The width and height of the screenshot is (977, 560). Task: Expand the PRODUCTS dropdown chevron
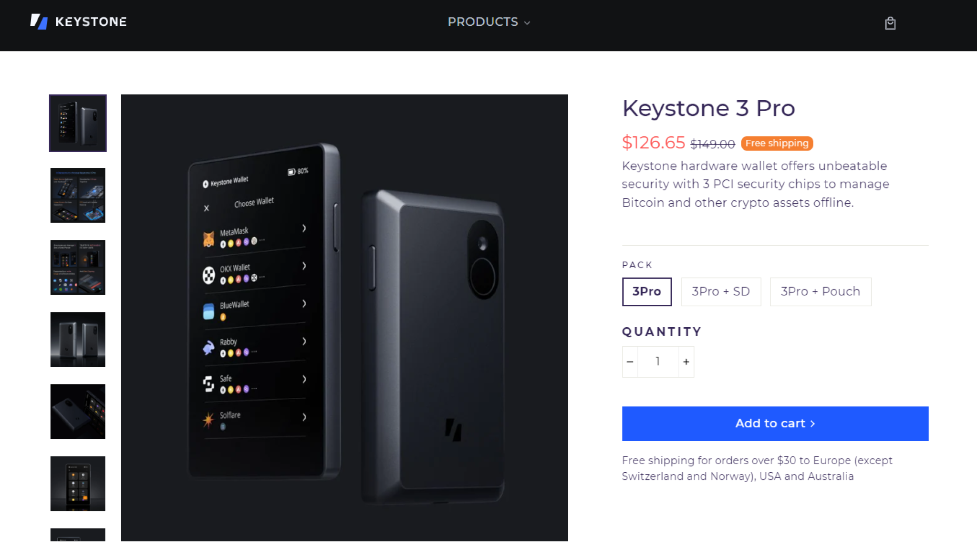(x=527, y=22)
